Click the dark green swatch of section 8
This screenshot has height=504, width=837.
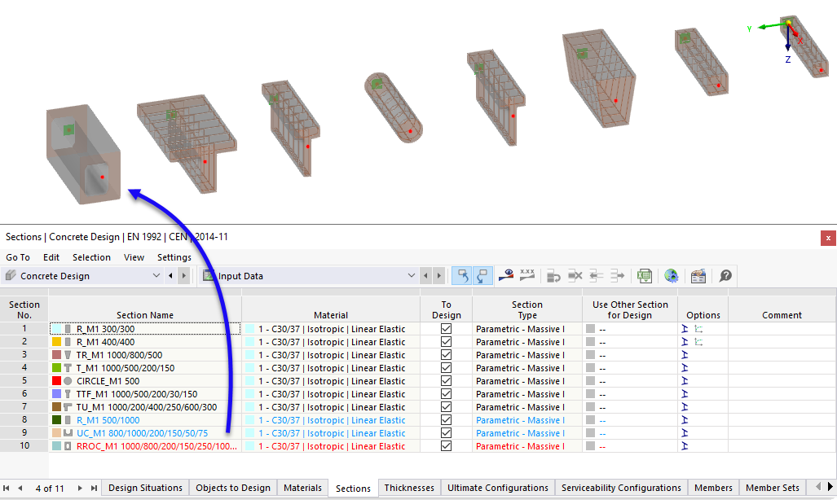click(56, 420)
